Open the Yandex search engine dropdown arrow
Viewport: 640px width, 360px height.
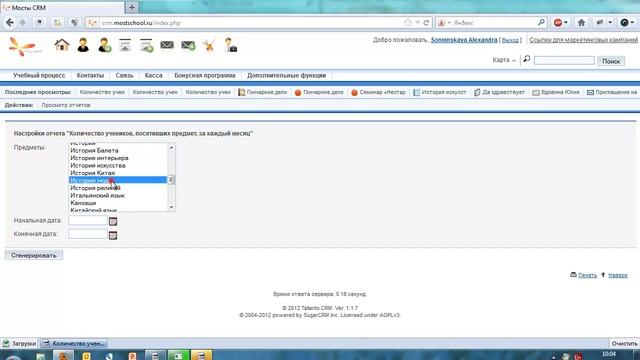point(449,23)
